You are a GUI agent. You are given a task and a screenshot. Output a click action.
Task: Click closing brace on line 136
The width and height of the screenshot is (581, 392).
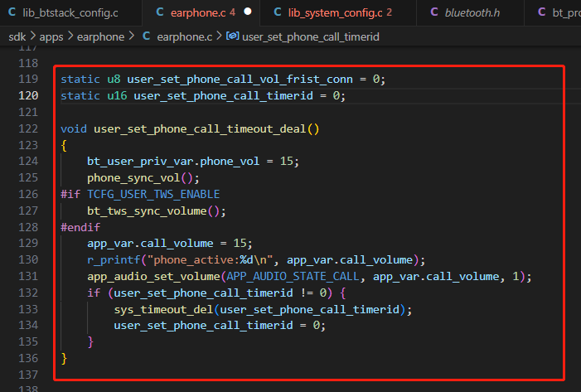[x=64, y=358]
